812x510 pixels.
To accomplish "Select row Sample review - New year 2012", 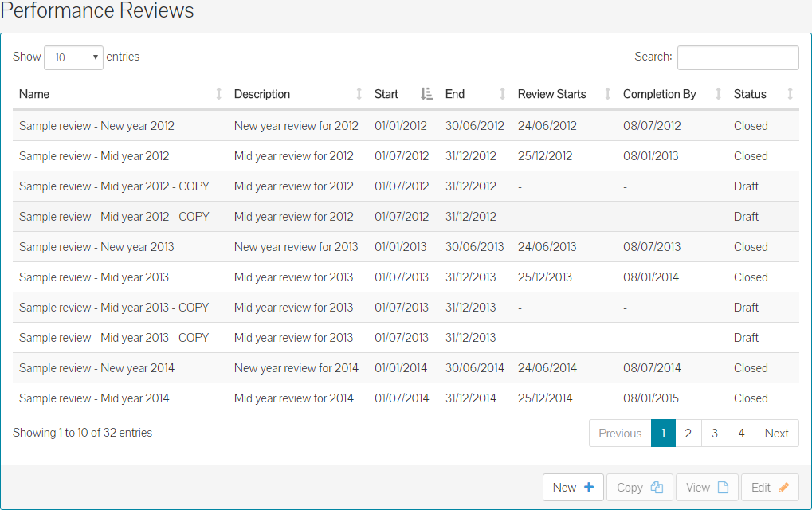I will pos(406,126).
